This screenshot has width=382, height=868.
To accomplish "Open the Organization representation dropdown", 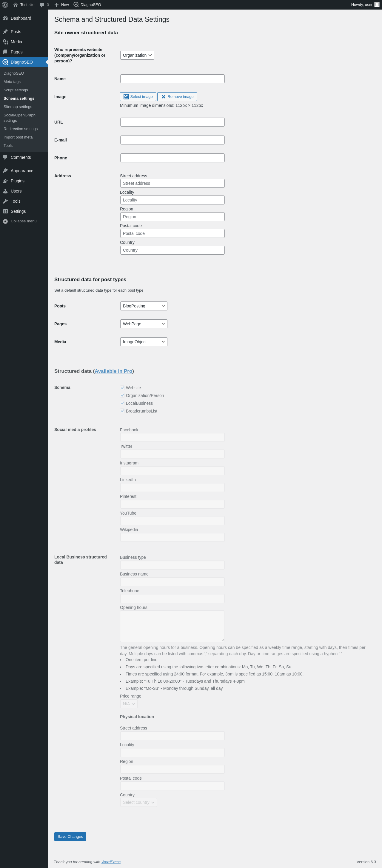I will 137,55.
